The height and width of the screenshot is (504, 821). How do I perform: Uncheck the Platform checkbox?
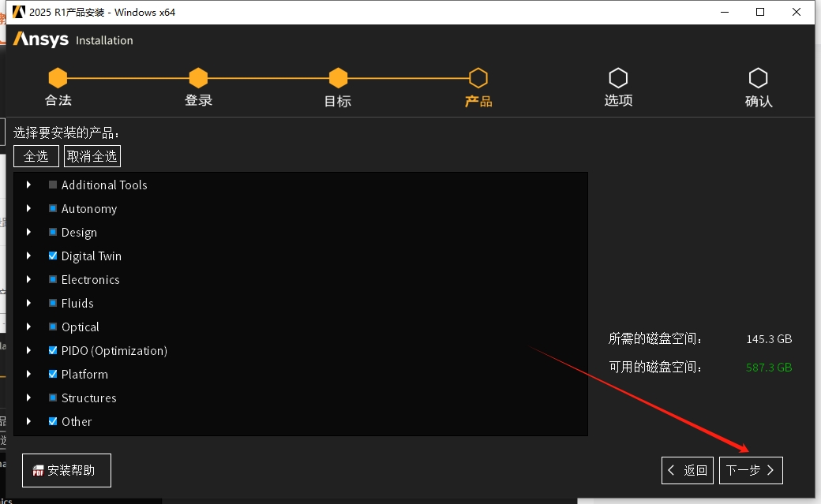(53, 374)
